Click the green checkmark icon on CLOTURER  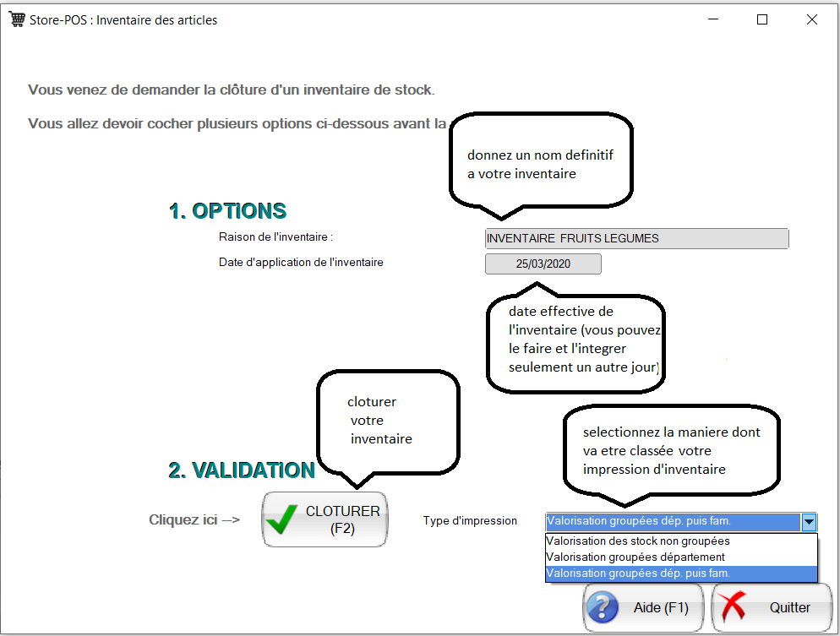(281, 520)
